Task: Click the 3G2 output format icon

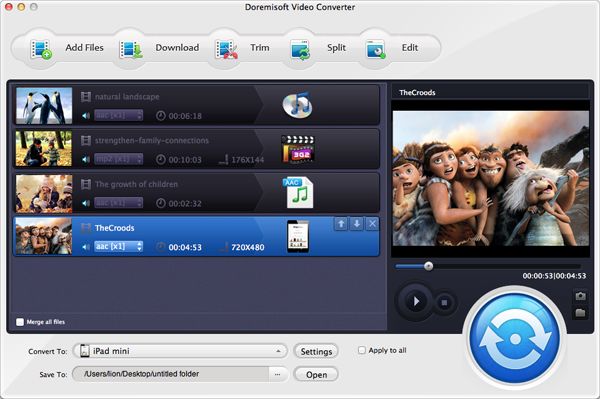Action: tap(298, 149)
